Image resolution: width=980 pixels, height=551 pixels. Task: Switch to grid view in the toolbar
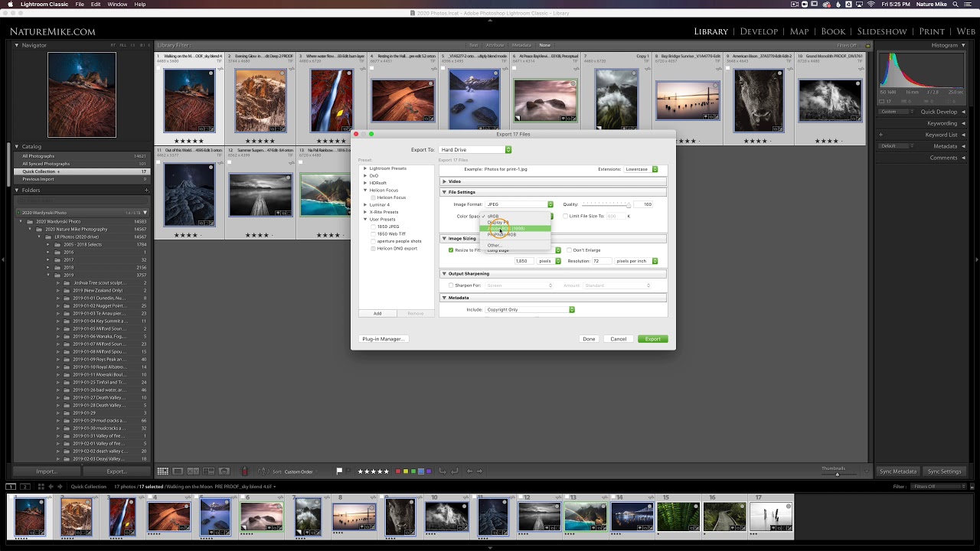(x=162, y=471)
